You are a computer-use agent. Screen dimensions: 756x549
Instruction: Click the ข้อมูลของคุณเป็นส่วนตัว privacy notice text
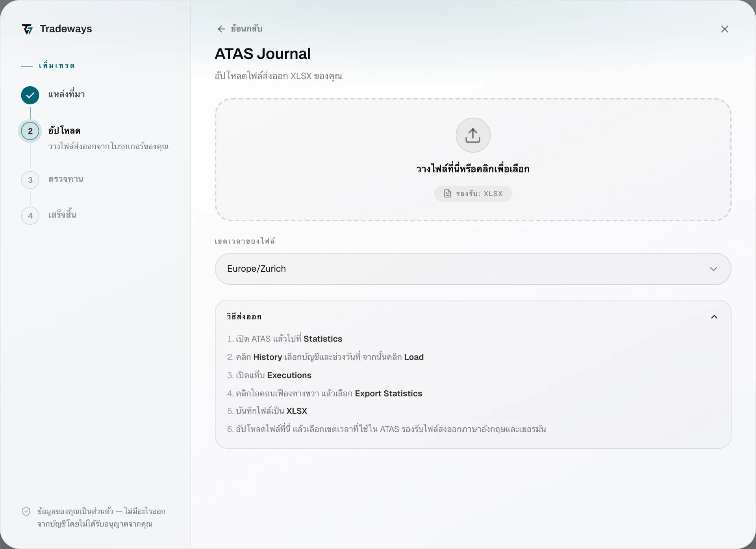tap(101, 517)
